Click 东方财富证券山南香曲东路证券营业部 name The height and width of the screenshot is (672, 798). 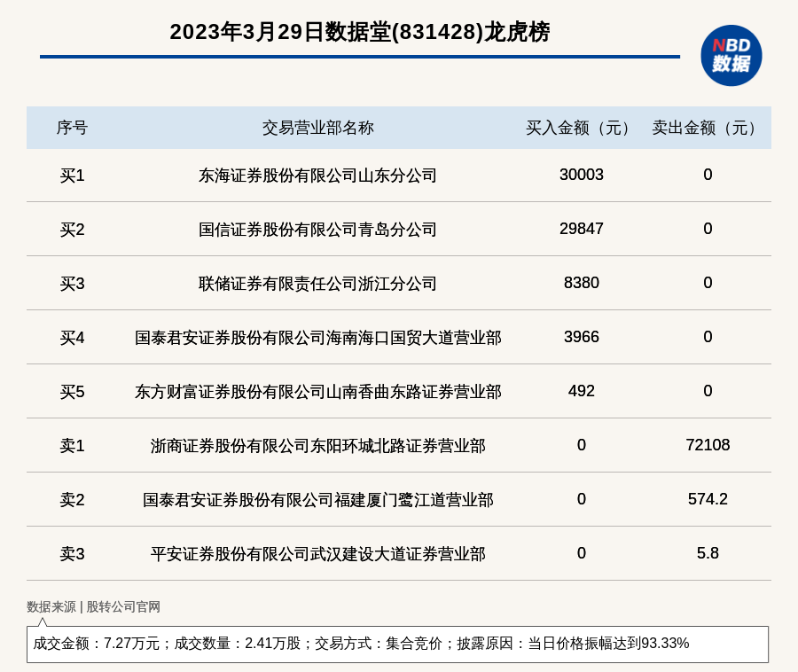(318, 392)
